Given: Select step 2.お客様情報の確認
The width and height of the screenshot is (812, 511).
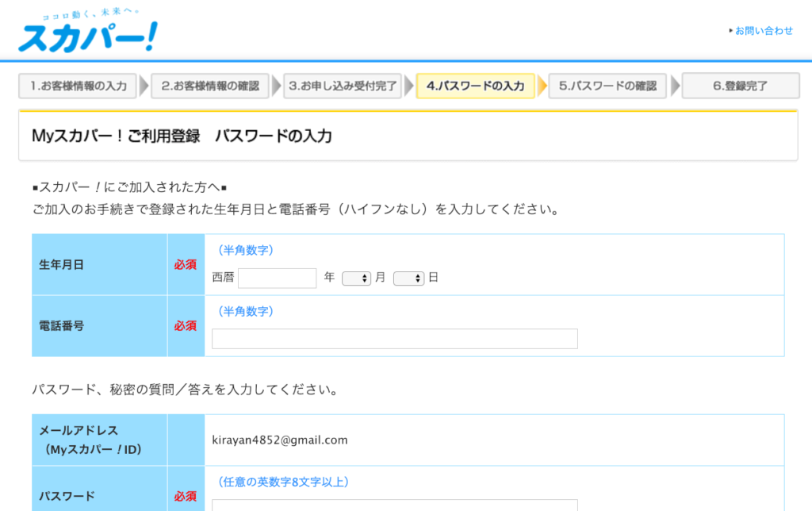Looking at the screenshot, I should point(209,86).
